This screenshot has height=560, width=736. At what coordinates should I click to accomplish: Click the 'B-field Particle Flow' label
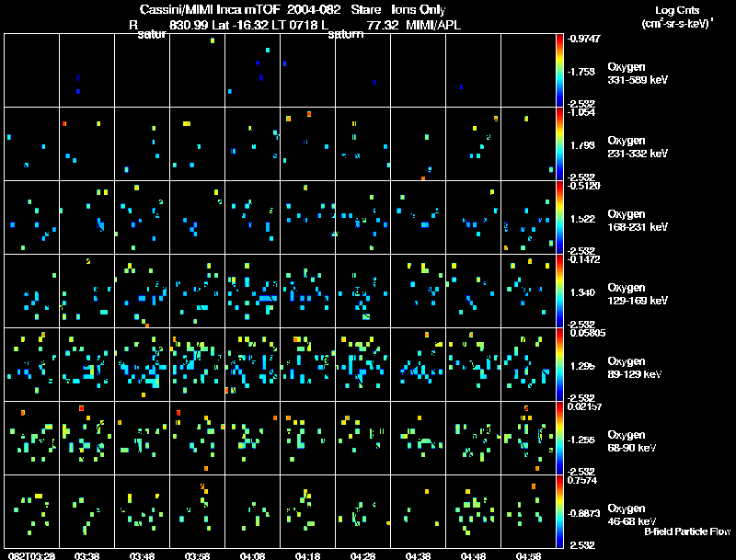coord(687,531)
